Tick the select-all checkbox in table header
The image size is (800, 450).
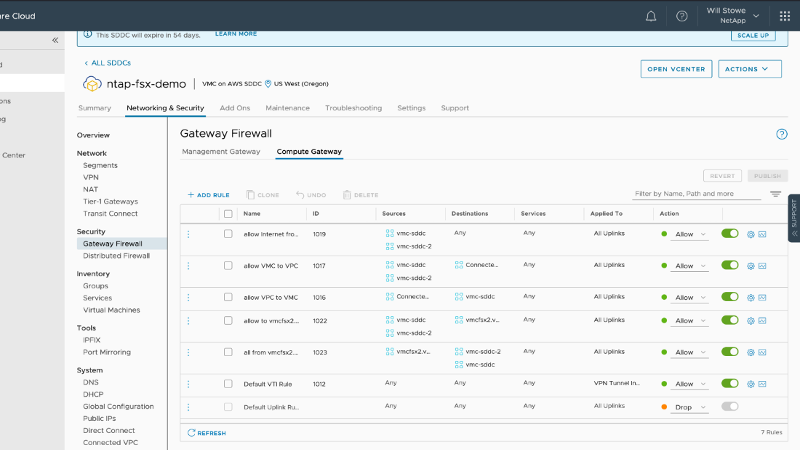[228, 213]
